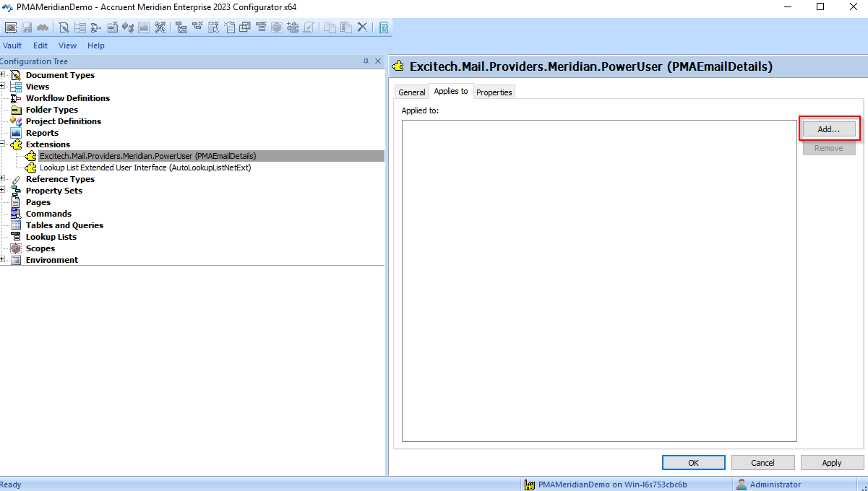Click the Delete X toolbar icon
Screen dimensions: 868x491
coord(362,27)
